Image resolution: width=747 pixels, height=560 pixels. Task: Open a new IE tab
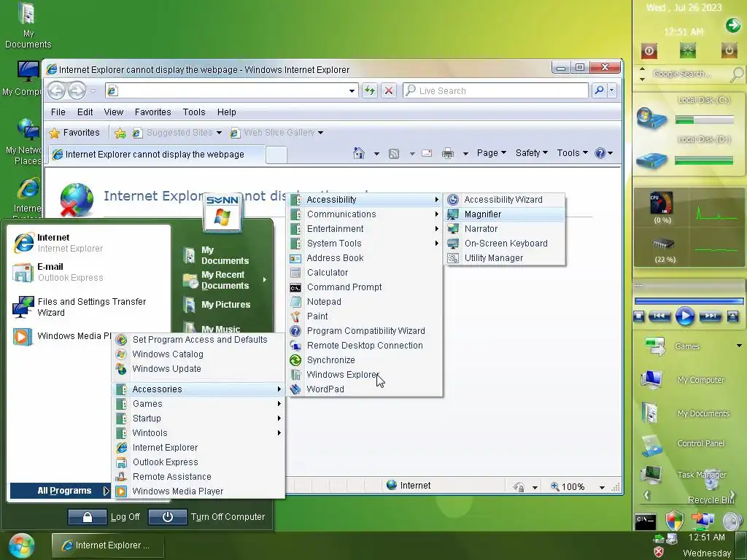[276, 155]
